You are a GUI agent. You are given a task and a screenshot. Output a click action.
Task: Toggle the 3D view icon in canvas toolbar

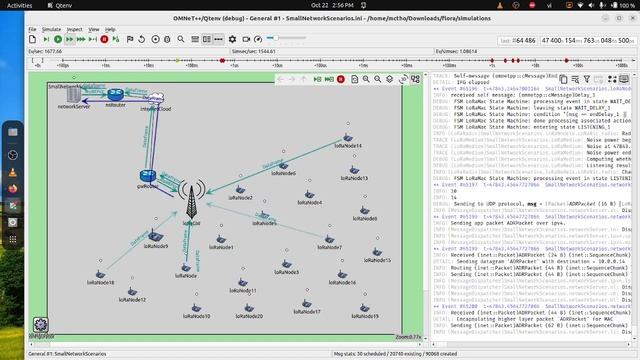403,79
